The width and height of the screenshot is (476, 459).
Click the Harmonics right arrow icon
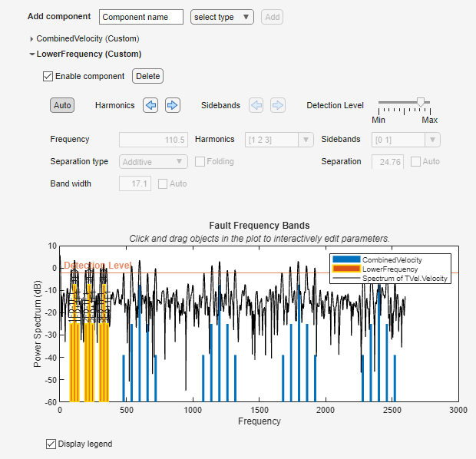(173, 105)
